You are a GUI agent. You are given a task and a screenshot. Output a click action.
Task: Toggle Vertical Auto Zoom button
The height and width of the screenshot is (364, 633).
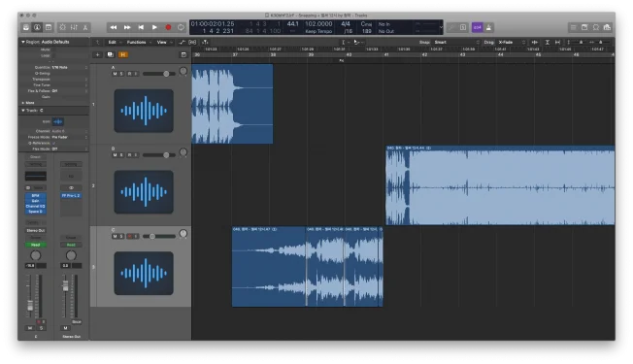click(547, 42)
